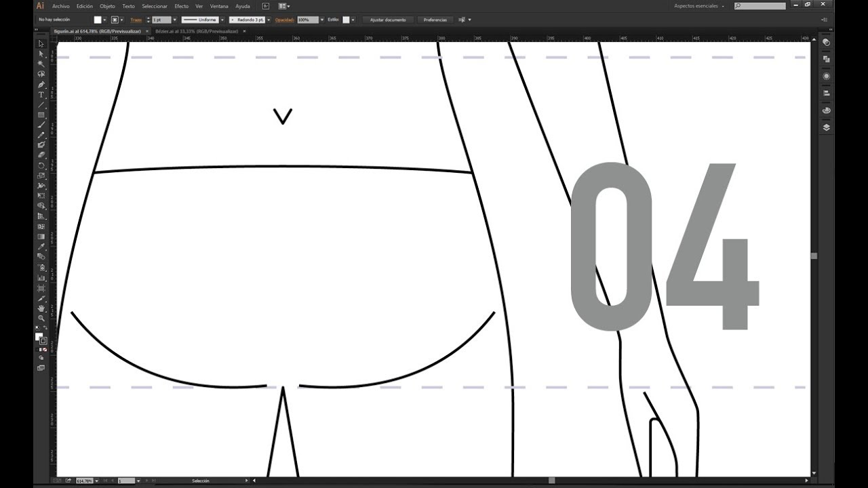Open Adobe Bridge via Br icon
868x488 pixels.
(x=264, y=6)
